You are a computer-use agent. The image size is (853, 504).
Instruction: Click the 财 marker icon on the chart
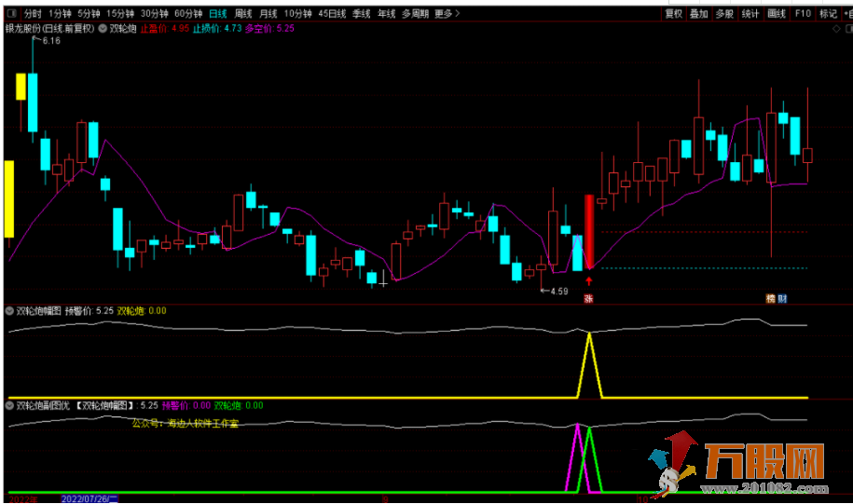coord(782,299)
